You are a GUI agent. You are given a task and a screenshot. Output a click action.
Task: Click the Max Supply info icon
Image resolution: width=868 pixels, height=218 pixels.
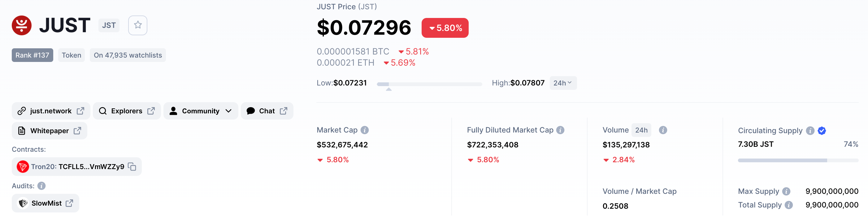[786, 191]
